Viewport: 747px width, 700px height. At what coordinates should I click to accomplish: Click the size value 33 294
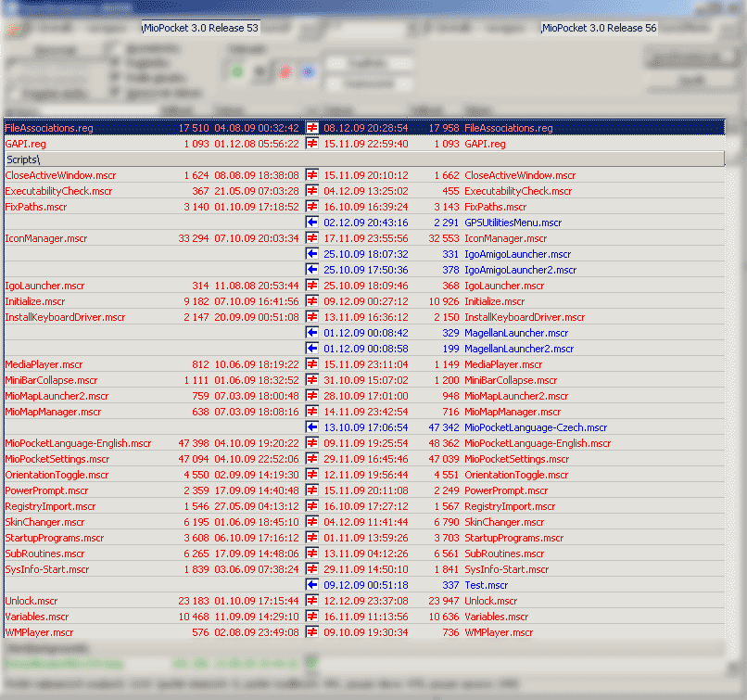coord(194,237)
